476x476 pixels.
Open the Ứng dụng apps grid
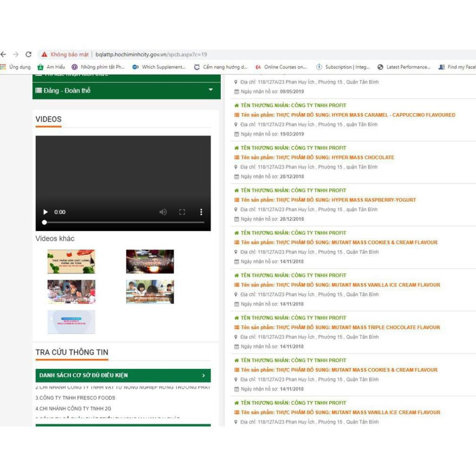16,67
